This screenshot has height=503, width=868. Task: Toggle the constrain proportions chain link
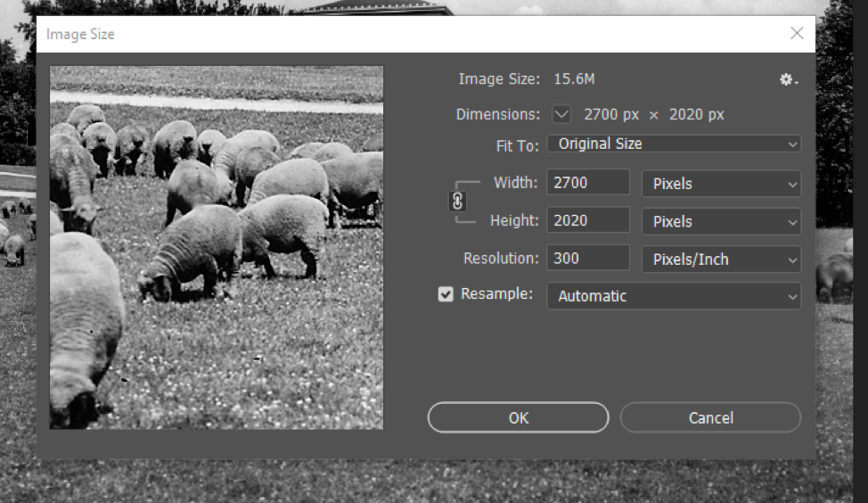click(457, 201)
